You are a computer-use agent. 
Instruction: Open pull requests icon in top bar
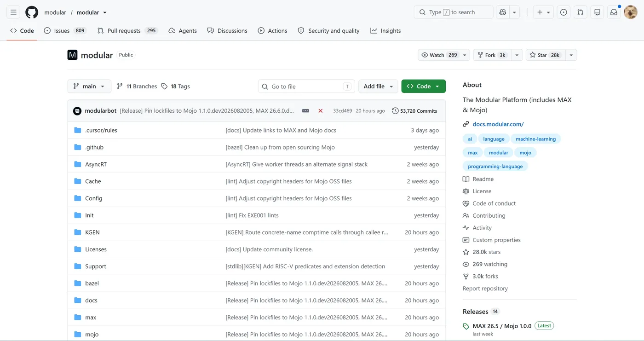coord(580,12)
